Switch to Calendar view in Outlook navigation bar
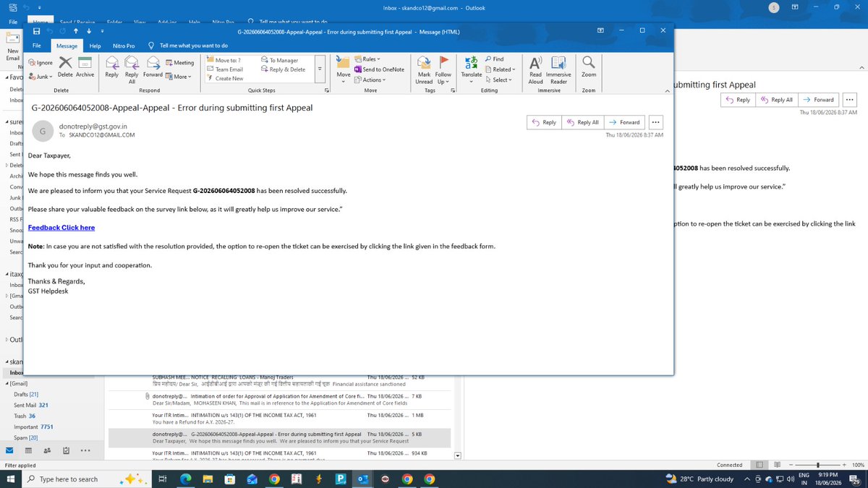 pos(28,450)
